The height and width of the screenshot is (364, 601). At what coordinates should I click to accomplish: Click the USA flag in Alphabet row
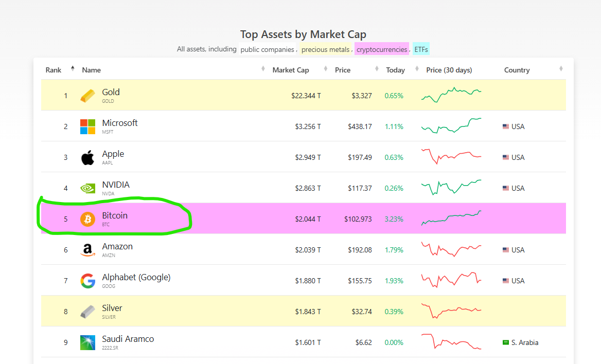[506, 281]
